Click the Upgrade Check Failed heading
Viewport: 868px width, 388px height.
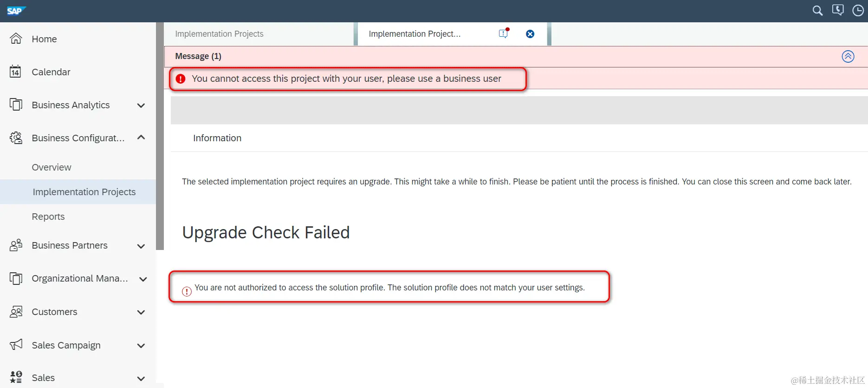(266, 232)
